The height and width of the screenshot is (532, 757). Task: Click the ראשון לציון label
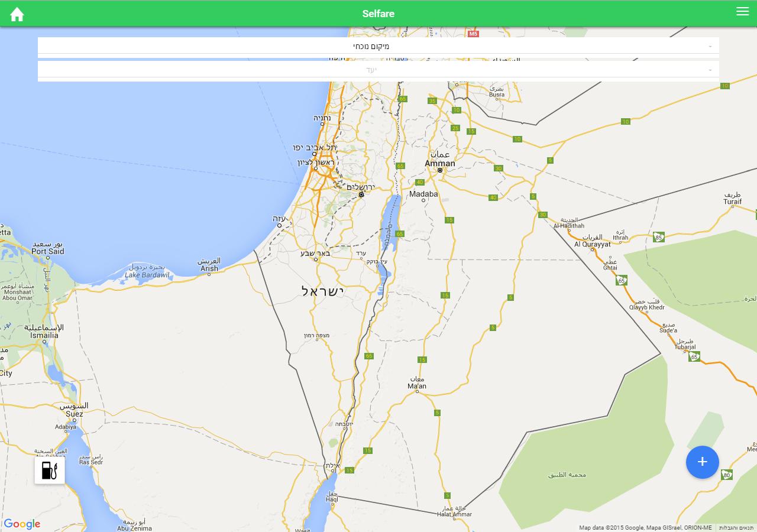tap(316, 163)
